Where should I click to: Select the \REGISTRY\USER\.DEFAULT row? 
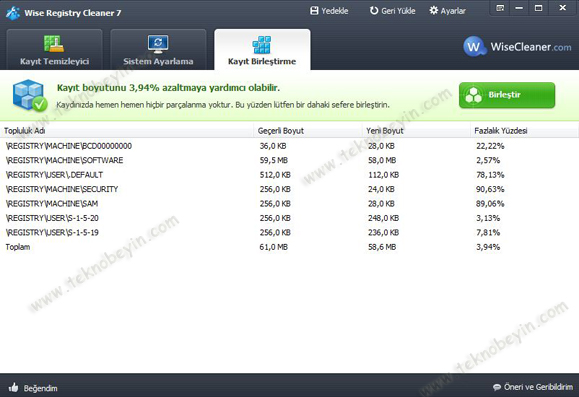290,175
